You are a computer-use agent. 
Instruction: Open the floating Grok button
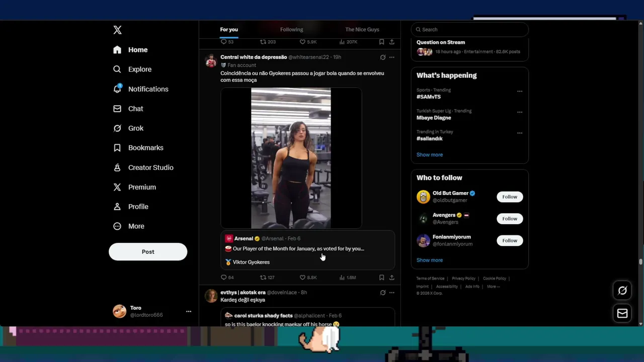pos(622,291)
